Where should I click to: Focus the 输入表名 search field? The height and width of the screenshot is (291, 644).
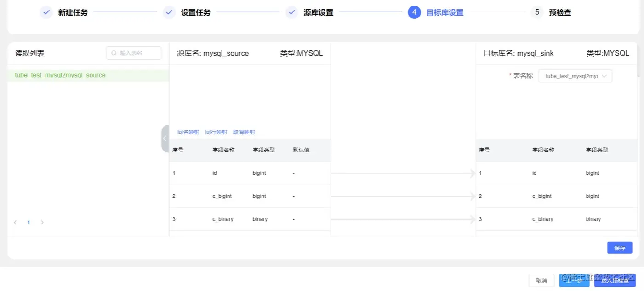point(134,53)
